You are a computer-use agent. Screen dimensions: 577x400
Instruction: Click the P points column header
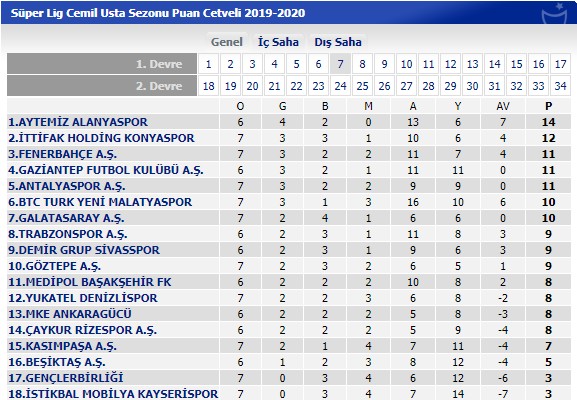[548, 106]
